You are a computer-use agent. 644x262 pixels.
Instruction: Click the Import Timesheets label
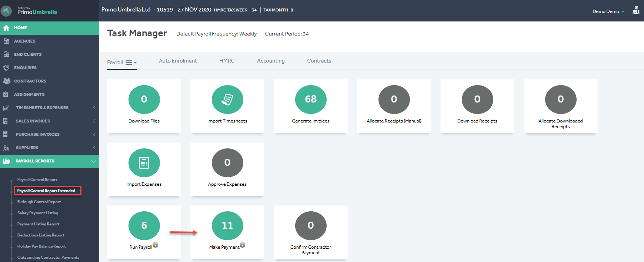(x=227, y=121)
